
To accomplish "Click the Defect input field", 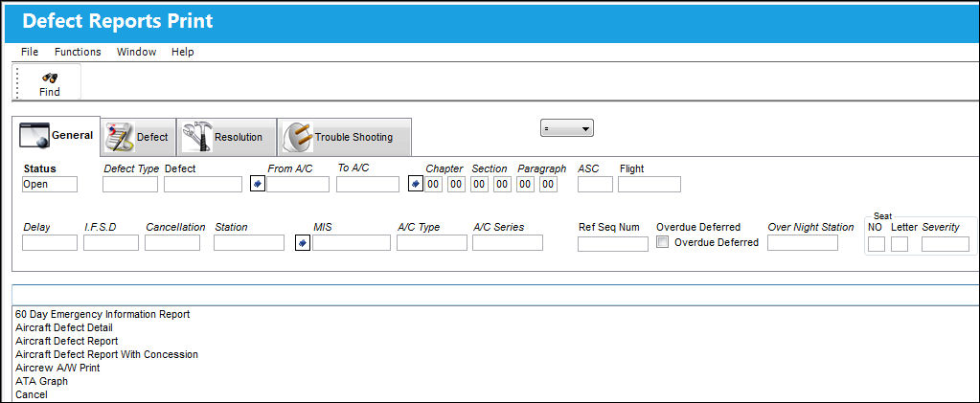I will (x=203, y=185).
